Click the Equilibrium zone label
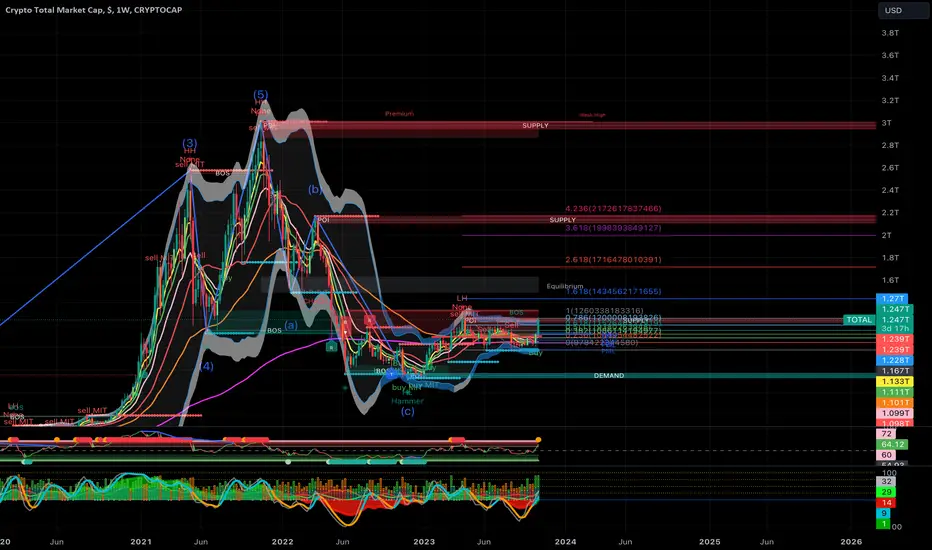This screenshot has height=550, width=932. coord(565,286)
